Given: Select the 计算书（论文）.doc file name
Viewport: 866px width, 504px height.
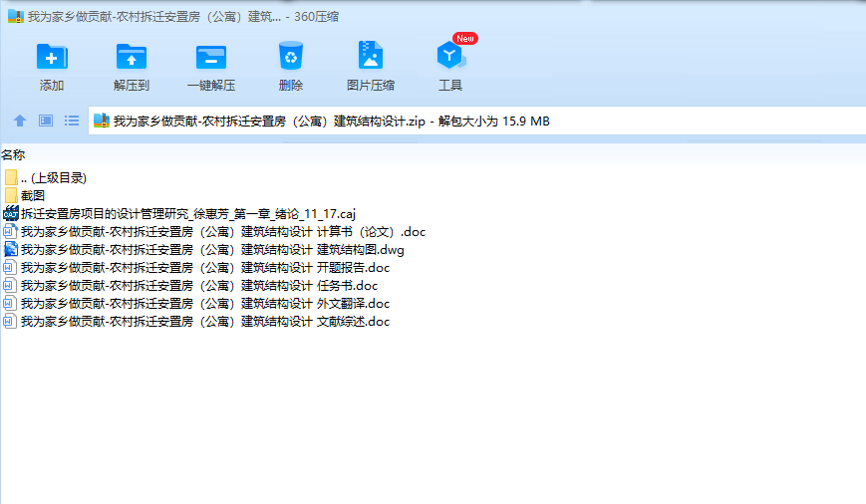Looking at the screenshot, I should coord(223,232).
